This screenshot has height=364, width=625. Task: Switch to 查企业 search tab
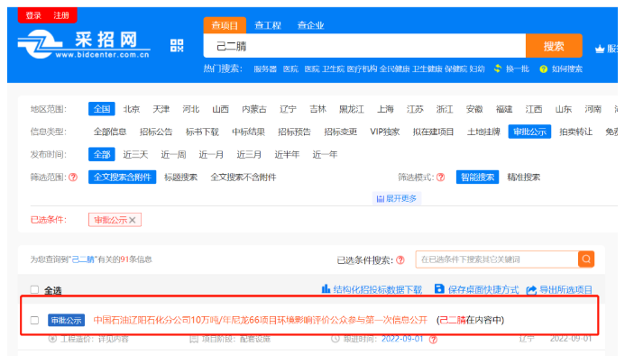coord(310,24)
